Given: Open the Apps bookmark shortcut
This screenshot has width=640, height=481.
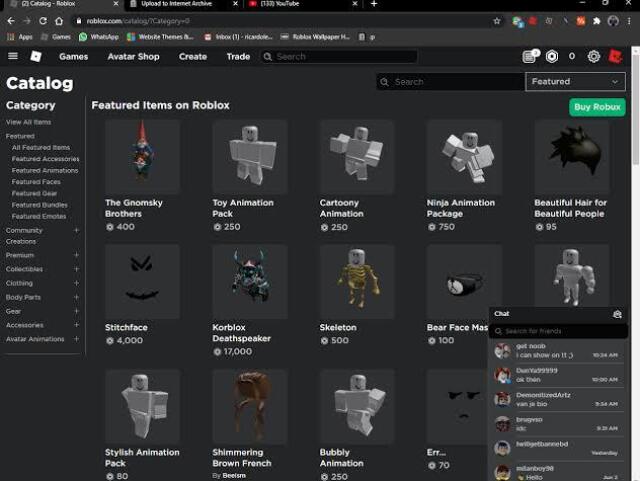Looking at the screenshot, I should [x=20, y=37].
